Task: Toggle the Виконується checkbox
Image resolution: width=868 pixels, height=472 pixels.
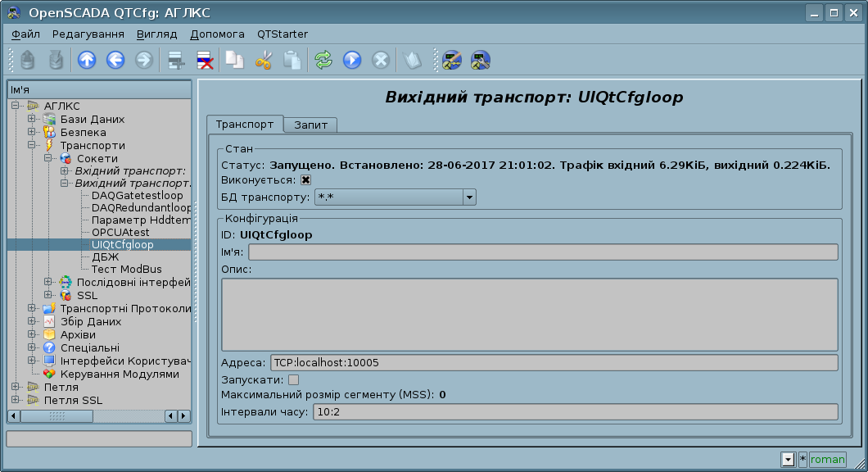Action: point(306,180)
